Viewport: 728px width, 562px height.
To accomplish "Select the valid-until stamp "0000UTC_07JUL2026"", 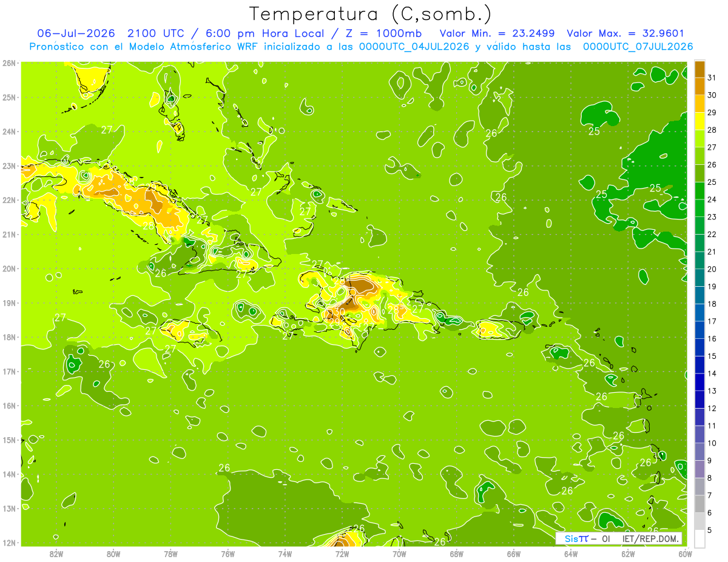I will coord(638,46).
